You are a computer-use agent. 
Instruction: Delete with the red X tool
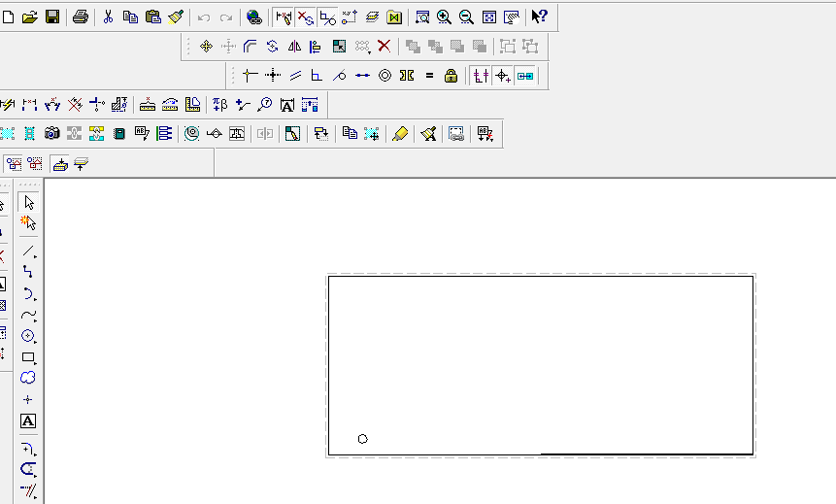tap(384, 47)
